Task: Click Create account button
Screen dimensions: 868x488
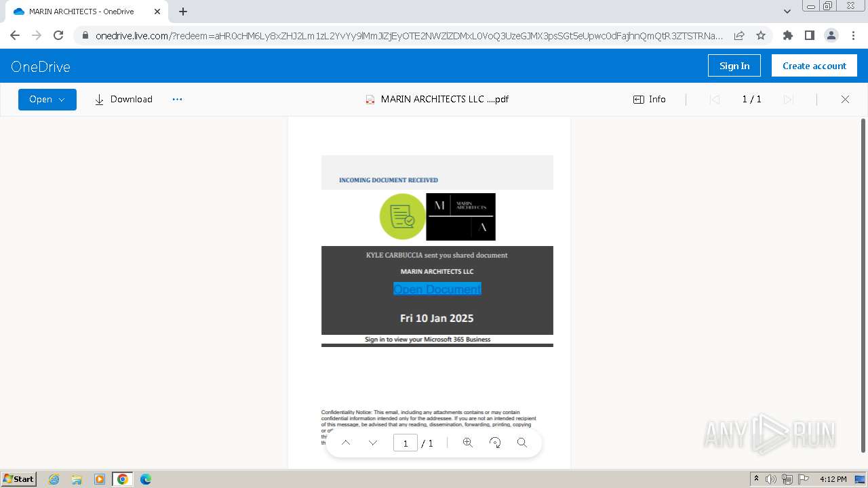Action: click(x=814, y=66)
